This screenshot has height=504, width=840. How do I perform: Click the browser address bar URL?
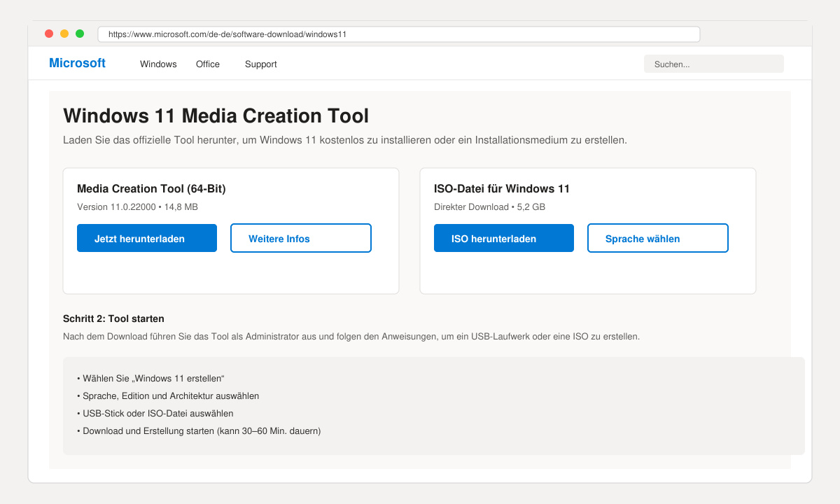coord(399,34)
